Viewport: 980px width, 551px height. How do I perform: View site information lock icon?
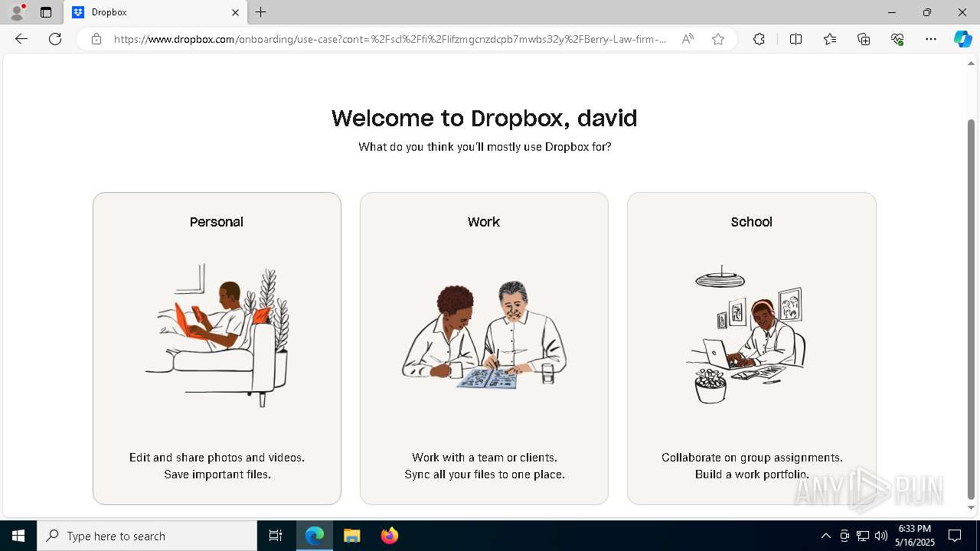[96, 39]
